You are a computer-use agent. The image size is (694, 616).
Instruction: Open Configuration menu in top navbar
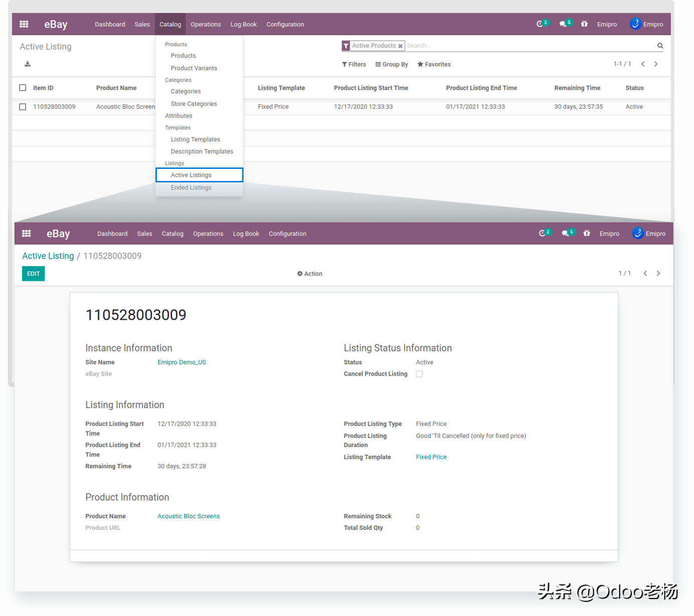tap(285, 24)
